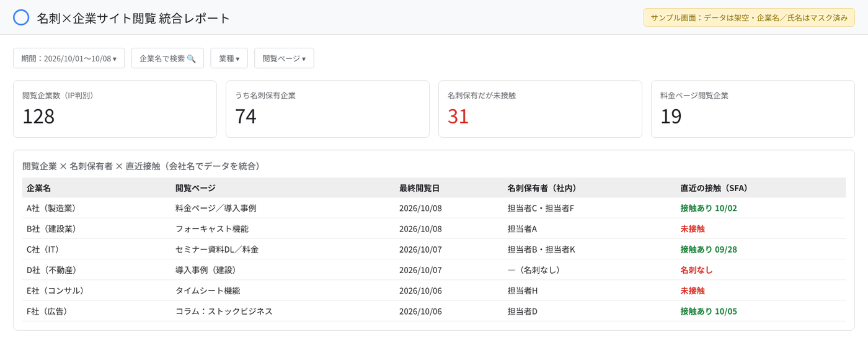Click 担当者H cell
Image resolution: width=868 pixels, height=342 pixels.
coord(523,290)
